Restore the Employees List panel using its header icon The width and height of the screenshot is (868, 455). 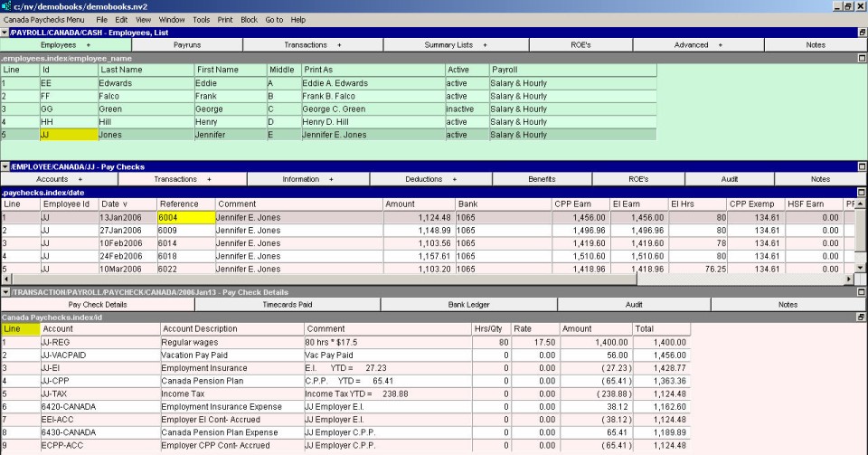(x=862, y=33)
